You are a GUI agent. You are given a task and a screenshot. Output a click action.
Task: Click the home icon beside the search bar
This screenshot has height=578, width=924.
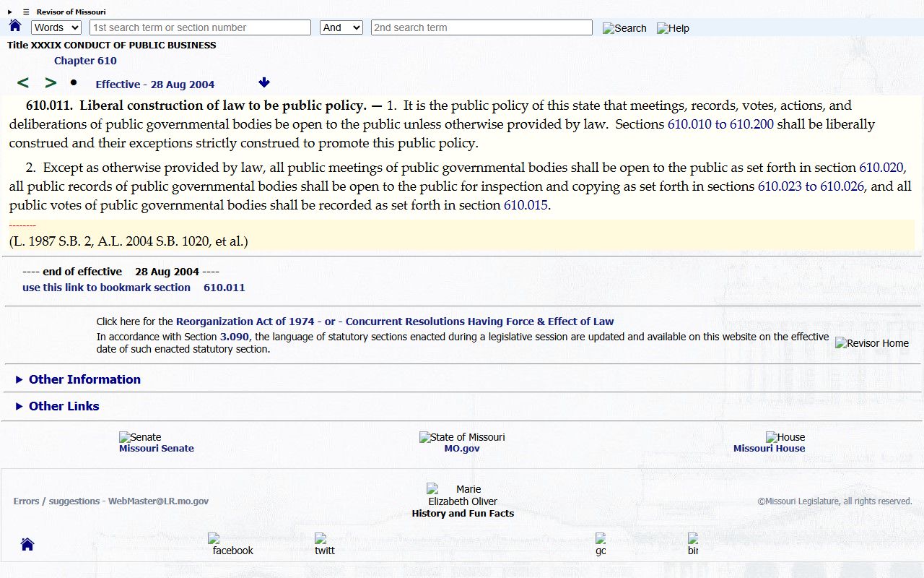[15, 26]
